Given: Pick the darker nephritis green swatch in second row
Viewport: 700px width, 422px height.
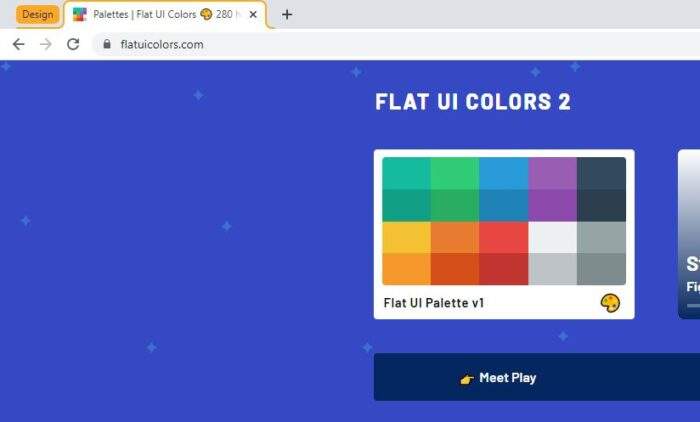Looking at the screenshot, I should [x=455, y=205].
